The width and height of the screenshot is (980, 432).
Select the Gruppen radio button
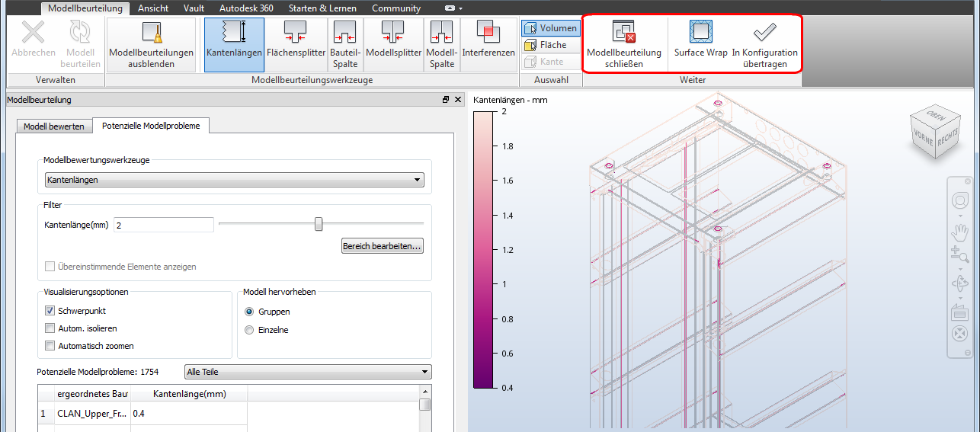tap(249, 312)
